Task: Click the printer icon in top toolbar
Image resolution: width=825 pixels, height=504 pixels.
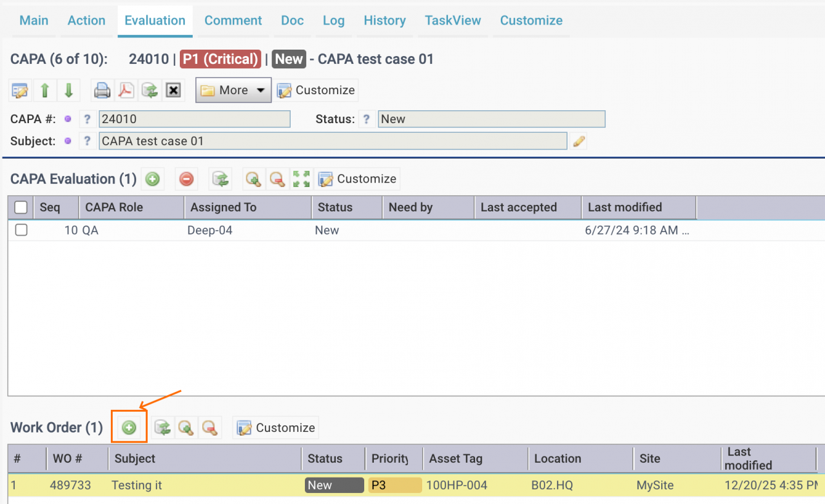Action: click(102, 90)
